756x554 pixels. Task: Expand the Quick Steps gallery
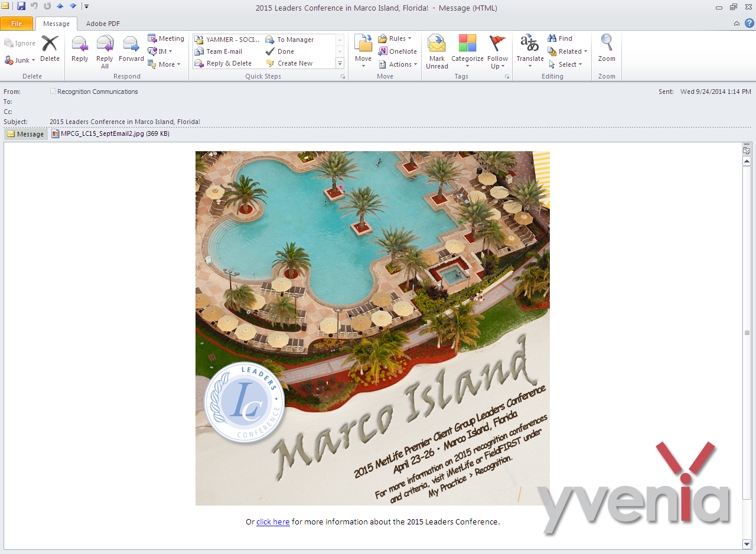pyautogui.click(x=340, y=63)
